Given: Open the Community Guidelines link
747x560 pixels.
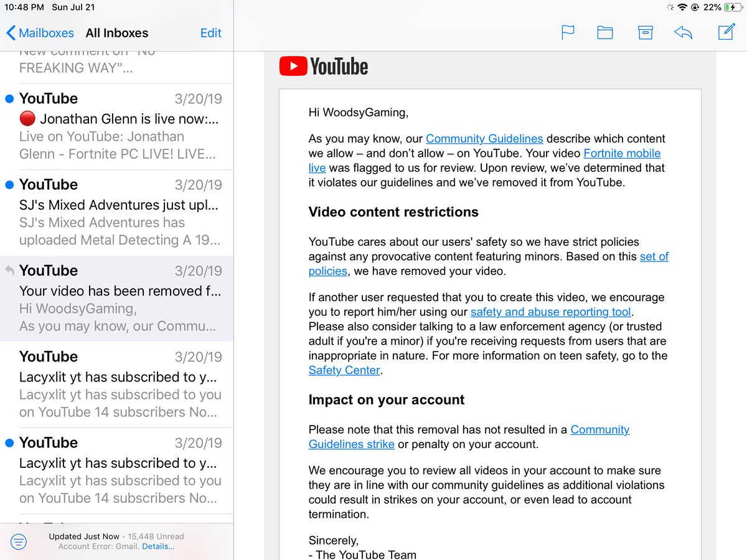Looking at the screenshot, I should (x=484, y=139).
